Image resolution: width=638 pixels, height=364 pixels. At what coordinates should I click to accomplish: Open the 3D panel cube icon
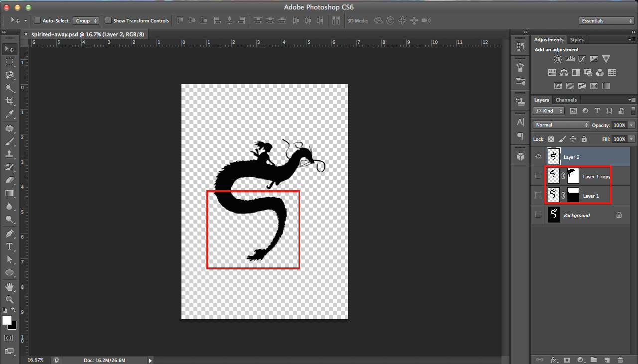click(x=520, y=156)
